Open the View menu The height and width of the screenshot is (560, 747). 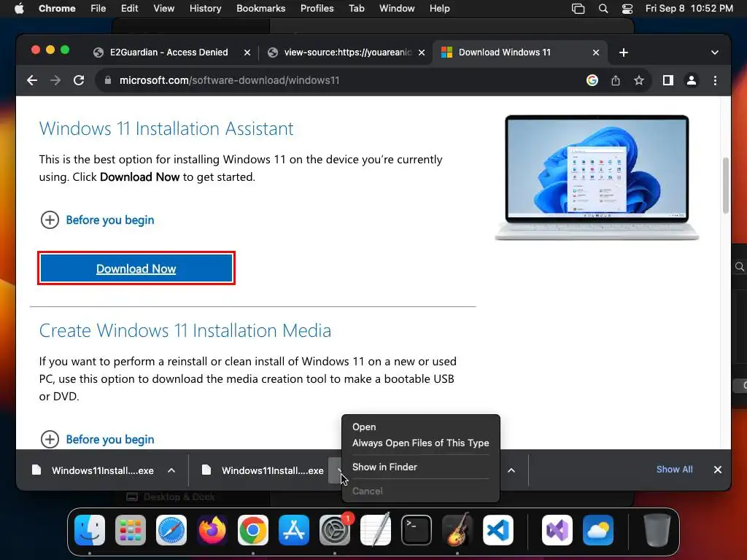[x=163, y=9]
